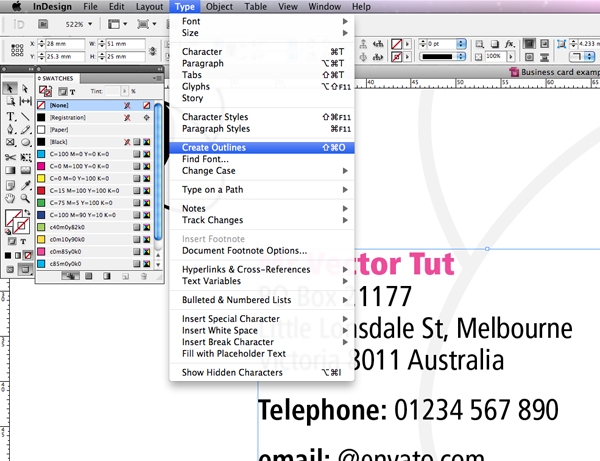Toggle Apply Gradient button in toolbox
Viewport: 600px width, 461px height.
tap(18, 255)
